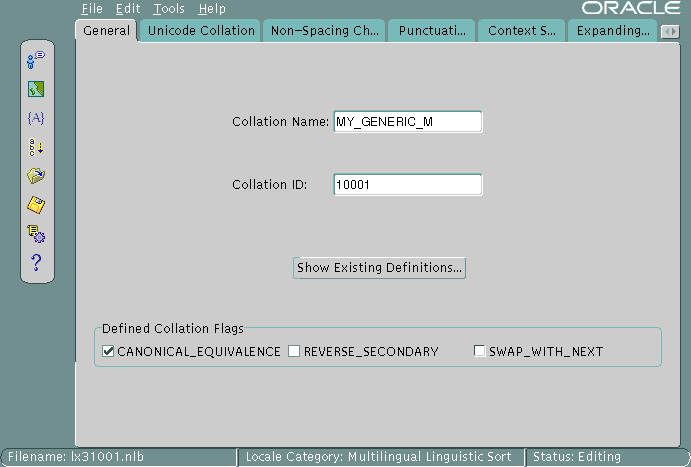Tick the SWAP_WITH_NEXT checkbox
The image size is (691, 467).
(x=479, y=351)
